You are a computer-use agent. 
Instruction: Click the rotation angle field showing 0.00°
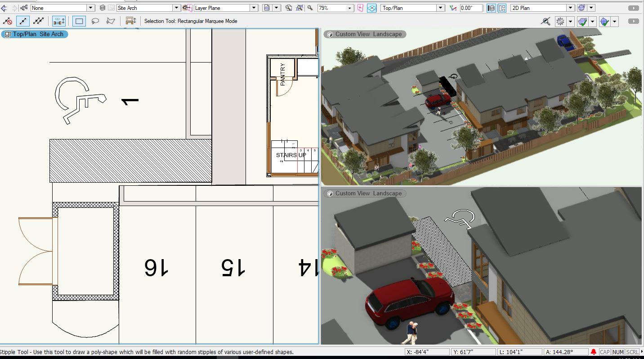tap(471, 8)
